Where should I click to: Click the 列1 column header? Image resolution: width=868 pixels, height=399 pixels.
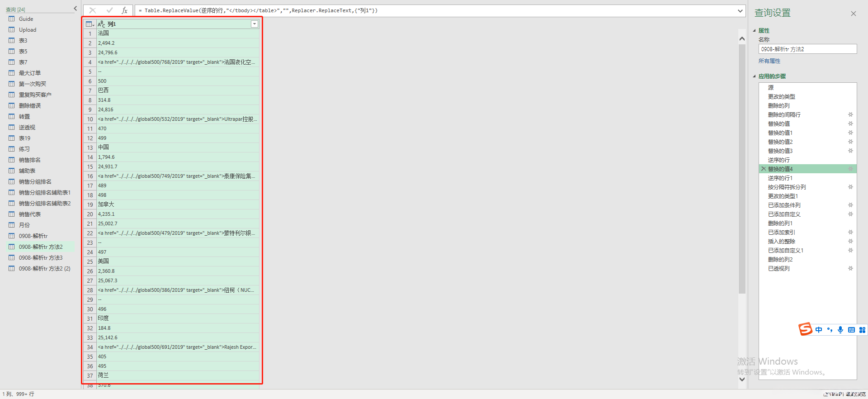pyautogui.click(x=178, y=24)
